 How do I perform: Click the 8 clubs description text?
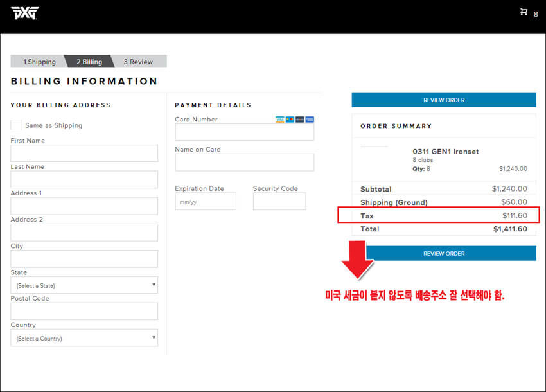(423, 160)
